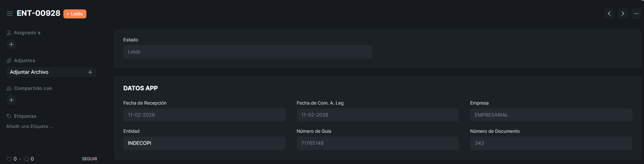Open the Entidad field showing INDECOPI
This screenshot has height=164, width=644.
204,143
